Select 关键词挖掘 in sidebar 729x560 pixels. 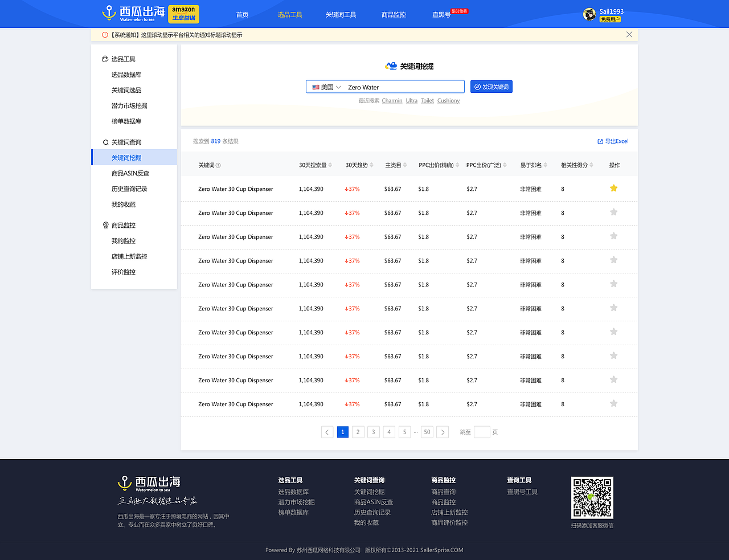[134, 158]
